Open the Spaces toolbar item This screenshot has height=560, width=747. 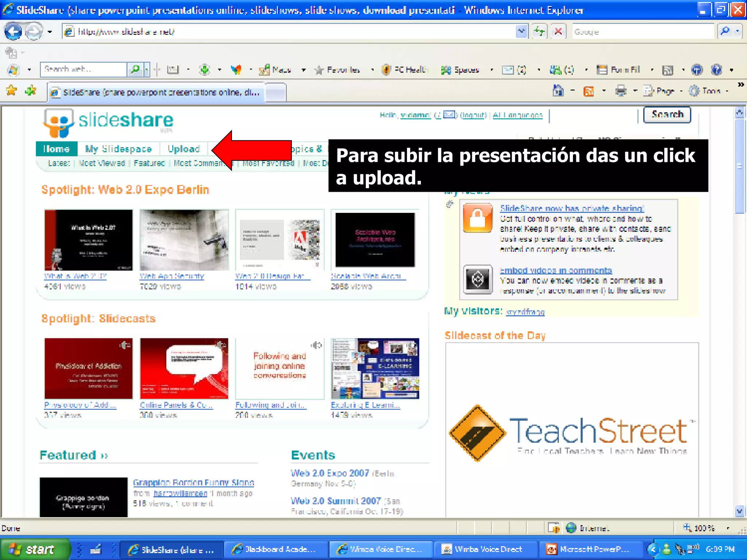(460, 70)
